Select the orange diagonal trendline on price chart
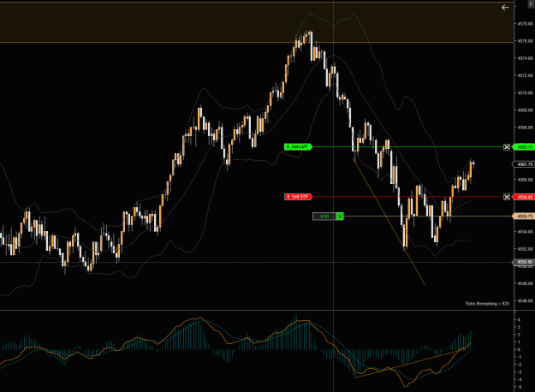This screenshot has width=535, height=392. pos(389,222)
